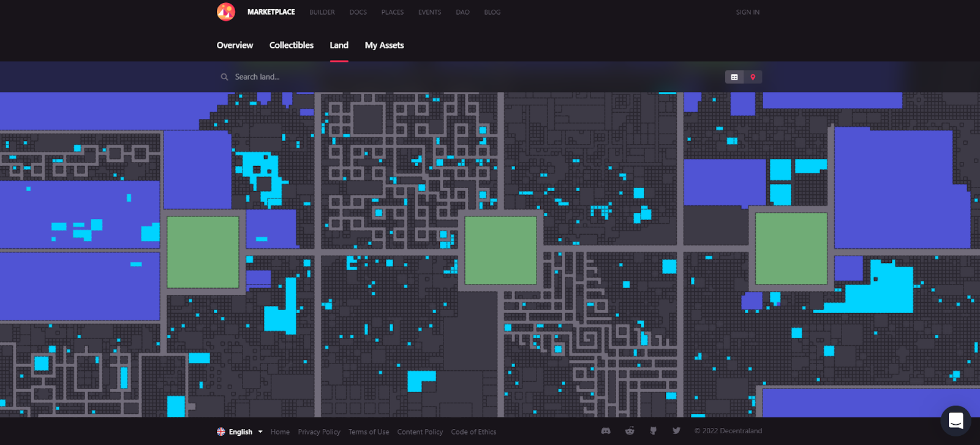Screen dimensions: 980x445
Task: Open the My Assets tab
Action: pyautogui.click(x=385, y=45)
